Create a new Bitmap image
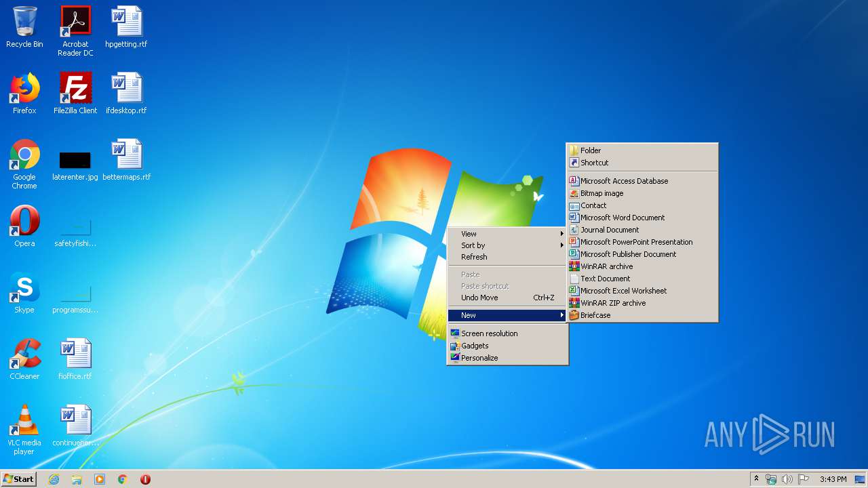Image resolution: width=868 pixels, height=488 pixels. [x=642, y=193]
